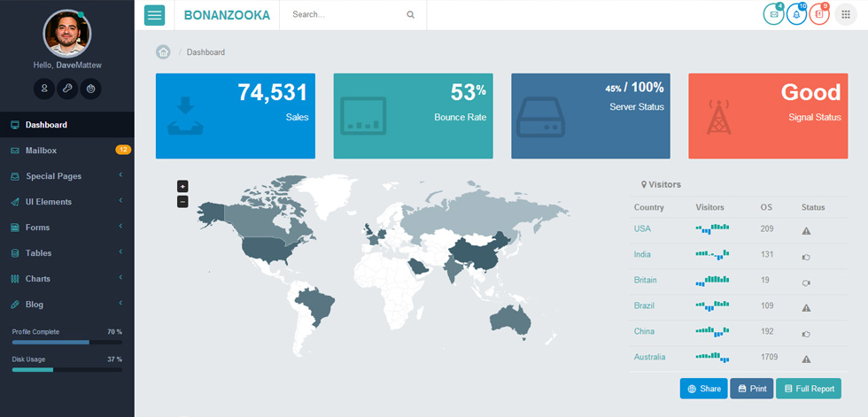Image resolution: width=868 pixels, height=417 pixels.
Task: Click the 74,531 Sales value
Action: (x=273, y=92)
